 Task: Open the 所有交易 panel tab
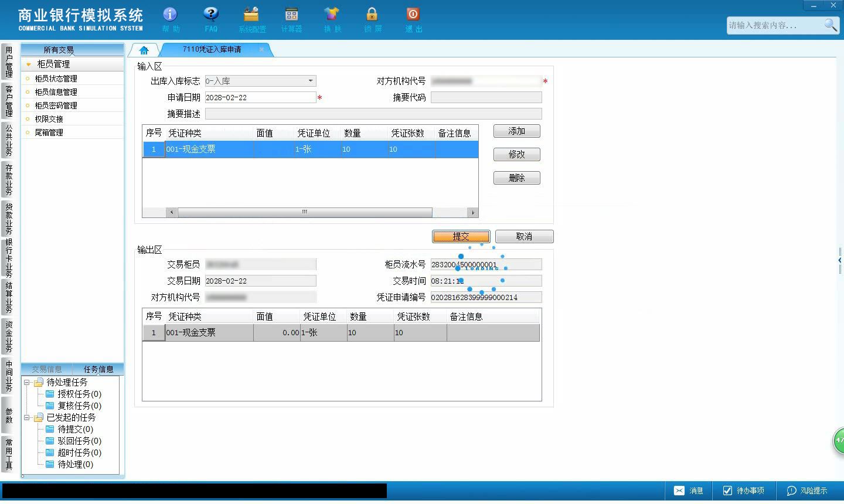pos(58,50)
